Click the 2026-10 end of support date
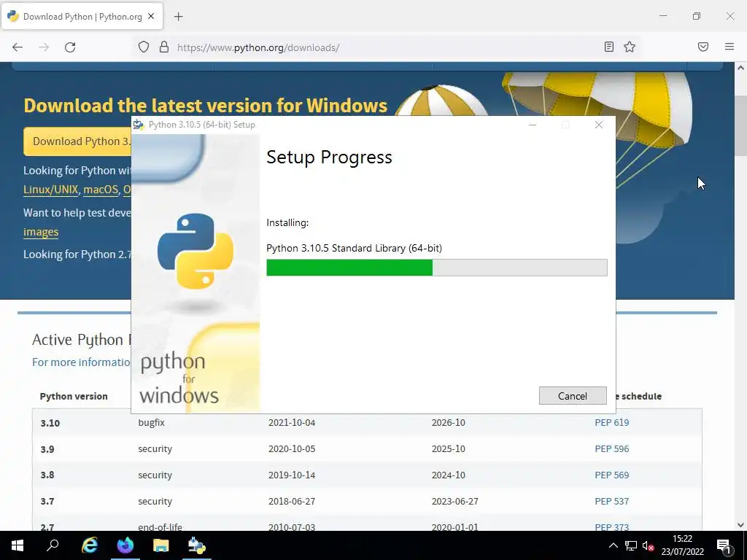This screenshot has height=560, width=747. pos(449,422)
